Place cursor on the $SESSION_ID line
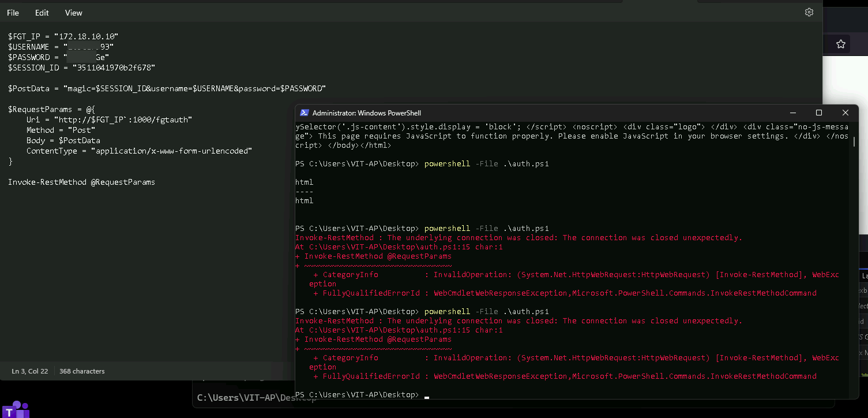Image resolution: width=868 pixels, height=418 pixels. (81, 68)
